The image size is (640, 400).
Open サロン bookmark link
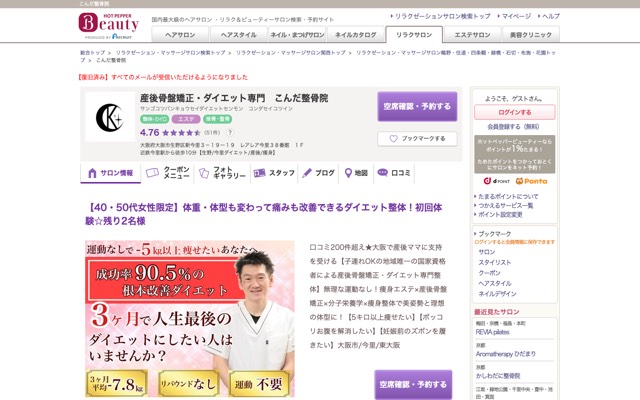tap(487, 252)
